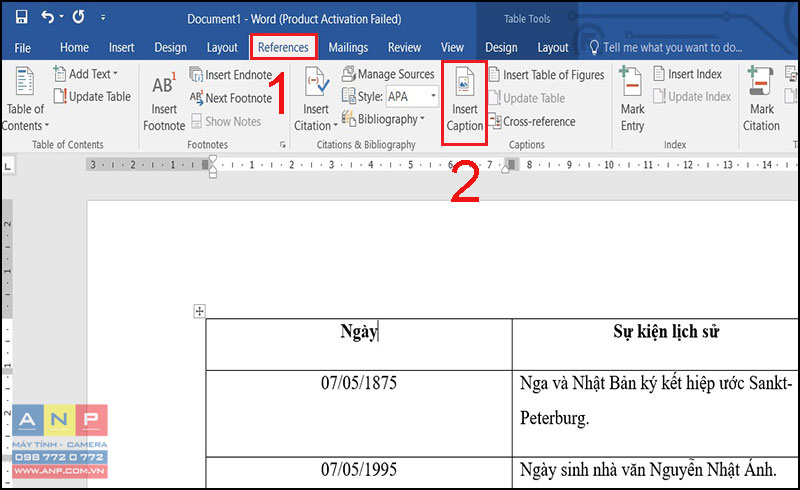Click Next Footnote button
The height and width of the screenshot is (490, 800).
[x=231, y=98]
